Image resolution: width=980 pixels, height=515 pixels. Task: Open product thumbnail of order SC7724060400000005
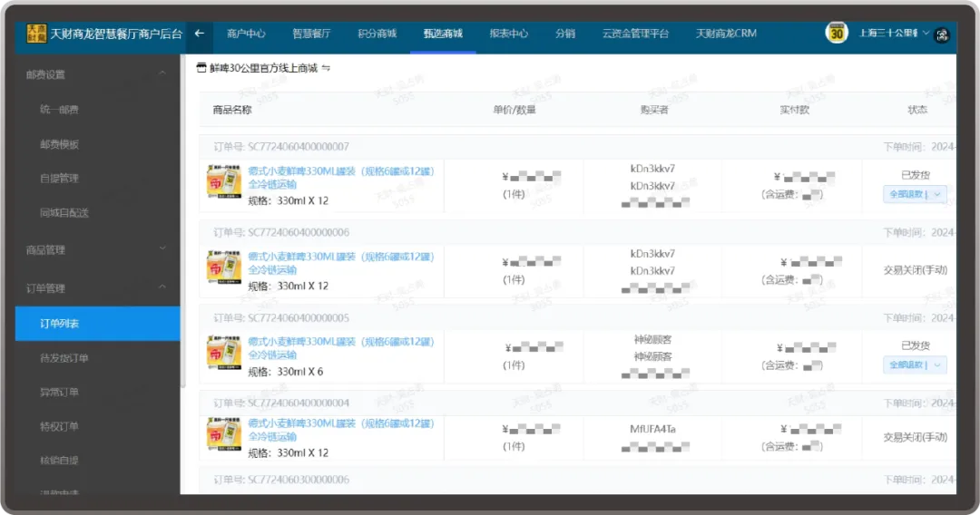coord(224,355)
